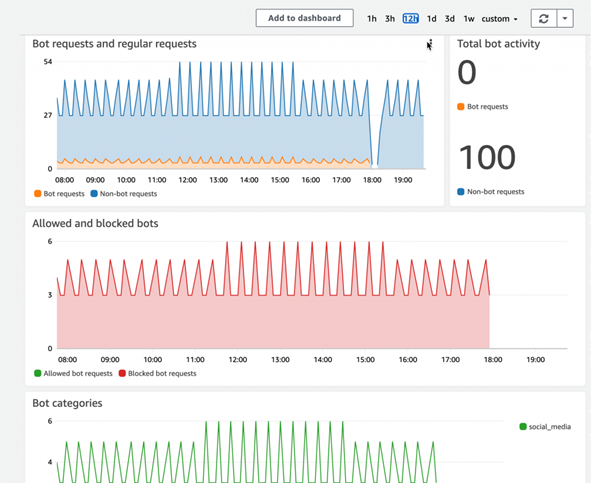Click the bot requests value 0
Viewport: 591px width, 483px height.
click(x=467, y=72)
